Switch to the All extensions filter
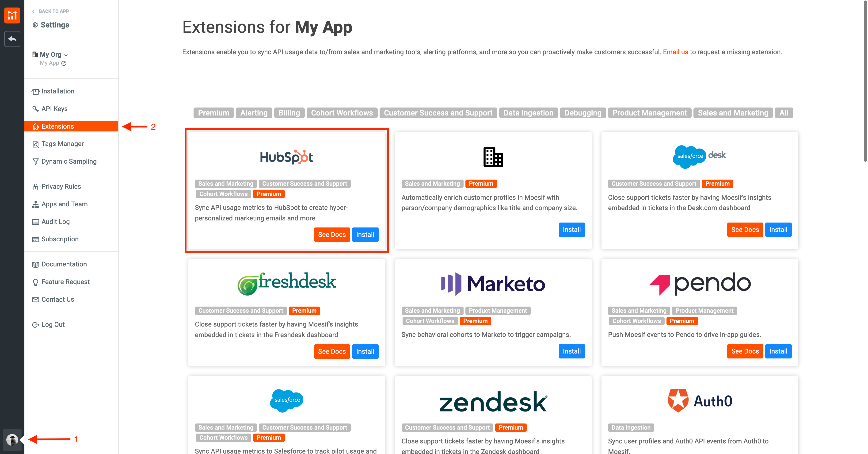The height and width of the screenshot is (454, 868). coord(784,113)
